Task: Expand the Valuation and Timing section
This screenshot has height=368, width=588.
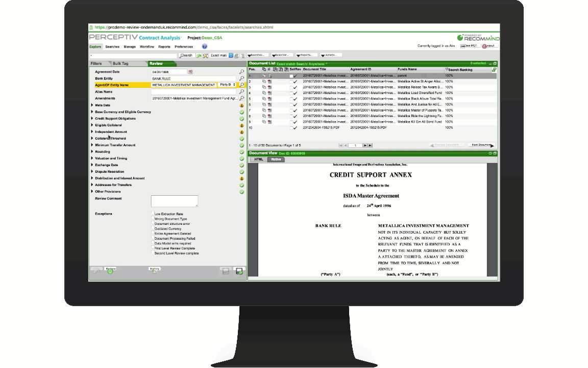Action: tap(92, 158)
